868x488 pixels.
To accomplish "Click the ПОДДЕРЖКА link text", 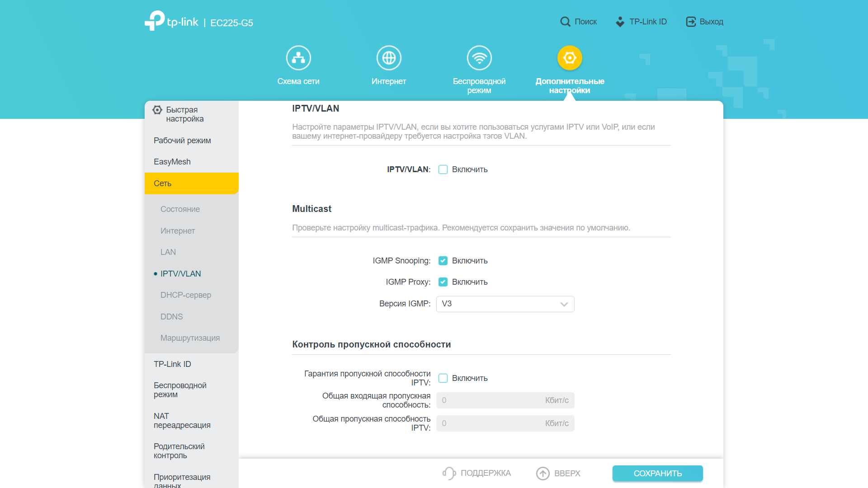I will coord(486,473).
